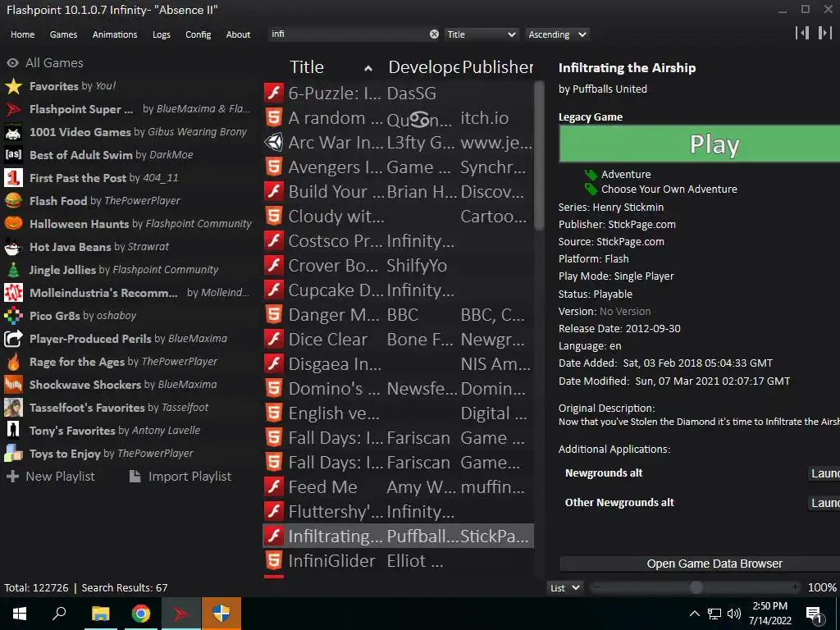Open the Config menu tab
Viewport: 840px width, 630px height.
coord(199,34)
